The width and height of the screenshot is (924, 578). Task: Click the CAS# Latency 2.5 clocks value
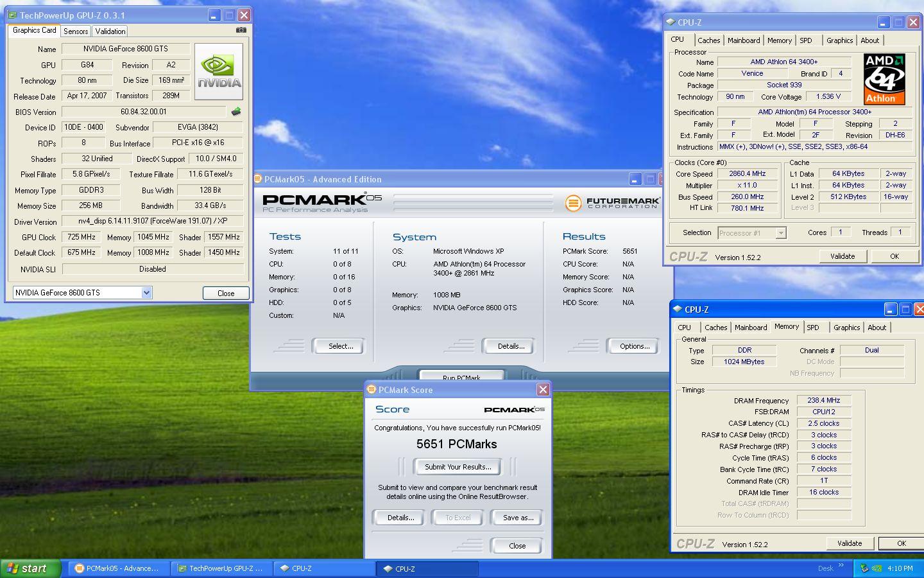point(824,423)
